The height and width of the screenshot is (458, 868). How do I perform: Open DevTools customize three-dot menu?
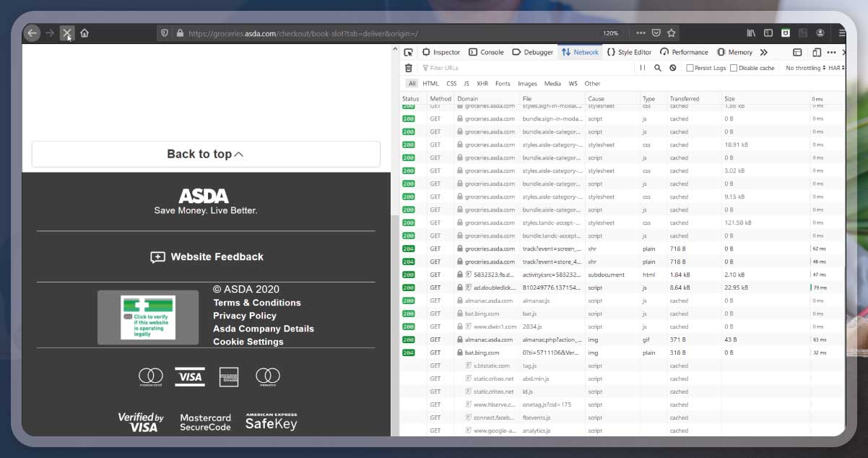click(x=831, y=52)
